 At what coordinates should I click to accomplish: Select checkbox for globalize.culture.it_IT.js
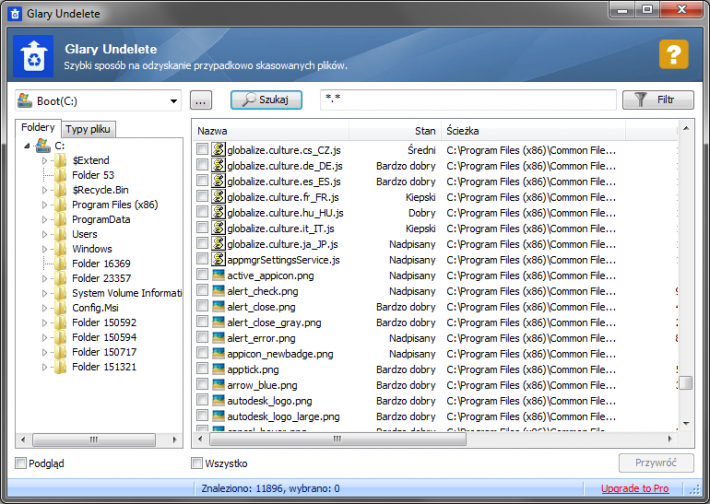coord(202,228)
